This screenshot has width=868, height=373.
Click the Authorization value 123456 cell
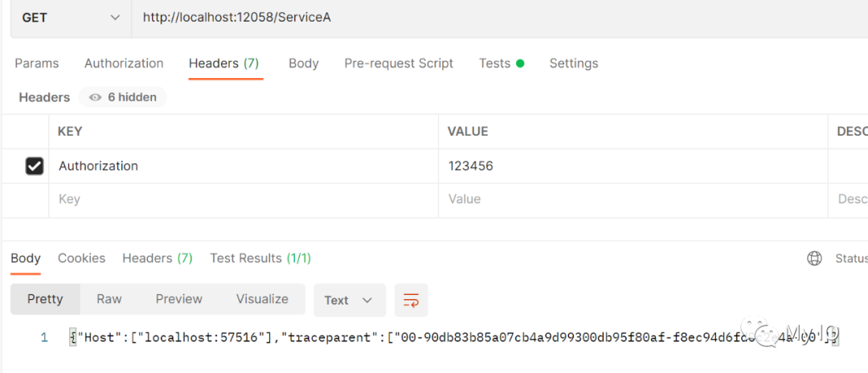click(x=627, y=166)
